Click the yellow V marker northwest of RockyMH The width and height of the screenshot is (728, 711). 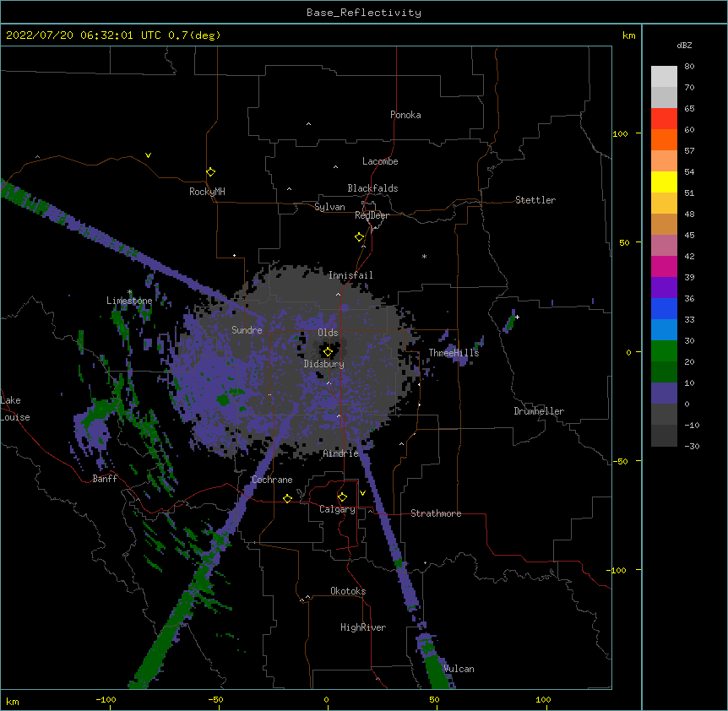(148, 155)
